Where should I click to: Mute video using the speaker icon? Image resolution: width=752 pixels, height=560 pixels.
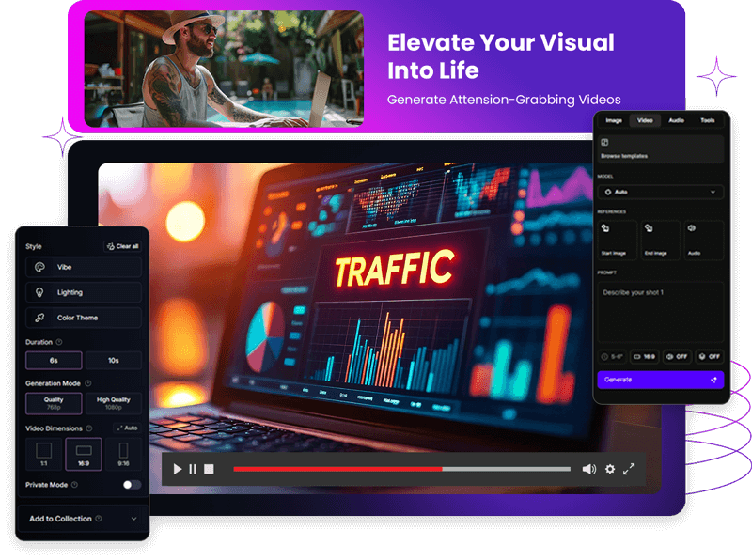tap(588, 469)
